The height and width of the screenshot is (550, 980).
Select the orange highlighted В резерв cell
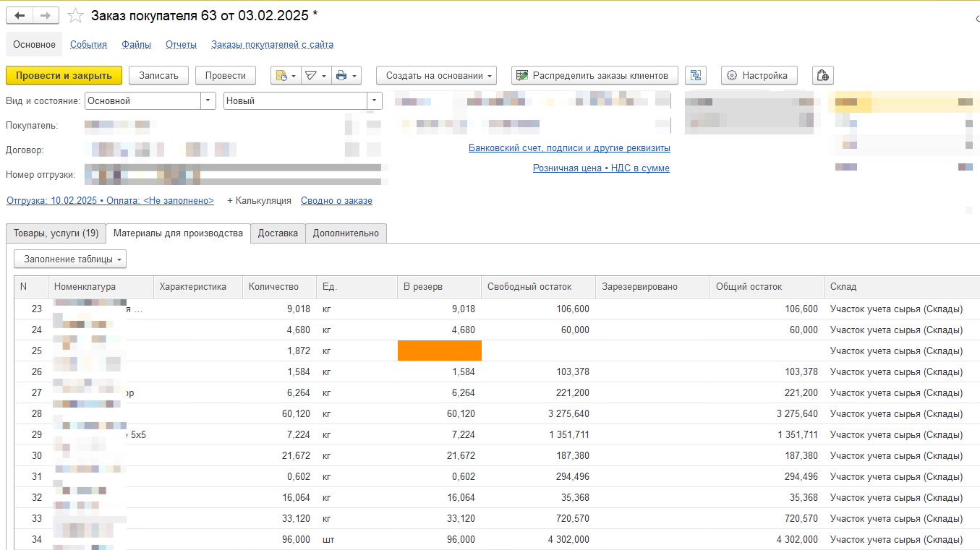[x=439, y=351]
